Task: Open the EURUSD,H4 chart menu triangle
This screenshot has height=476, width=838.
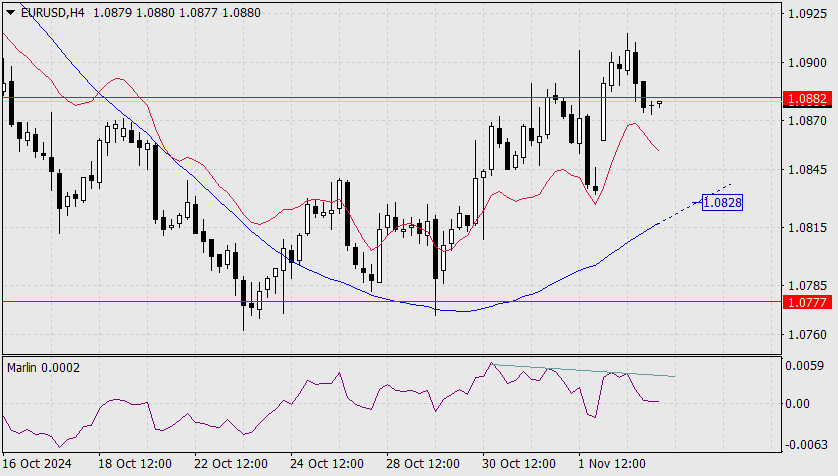Action: tap(10, 12)
